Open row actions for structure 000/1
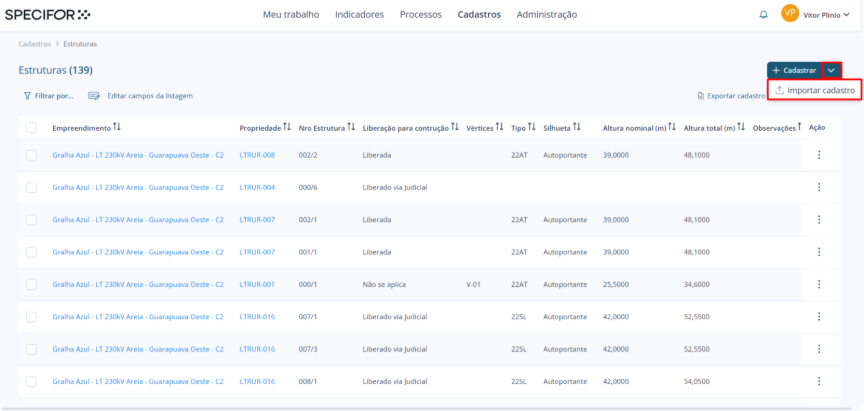The height and width of the screenshot is (411, 864). [819, 284]
